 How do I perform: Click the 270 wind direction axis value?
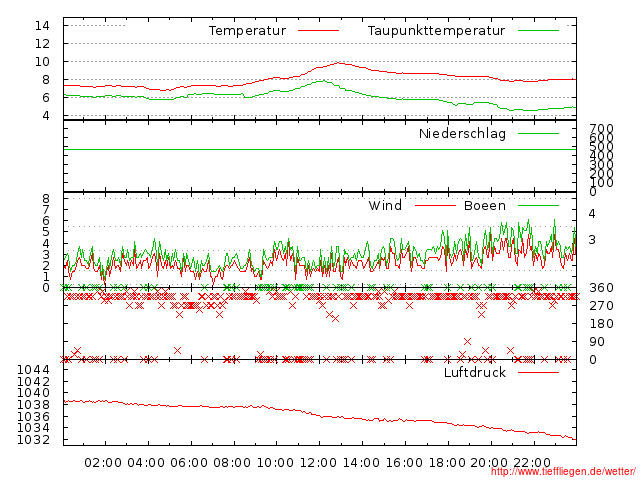point(601,306)
